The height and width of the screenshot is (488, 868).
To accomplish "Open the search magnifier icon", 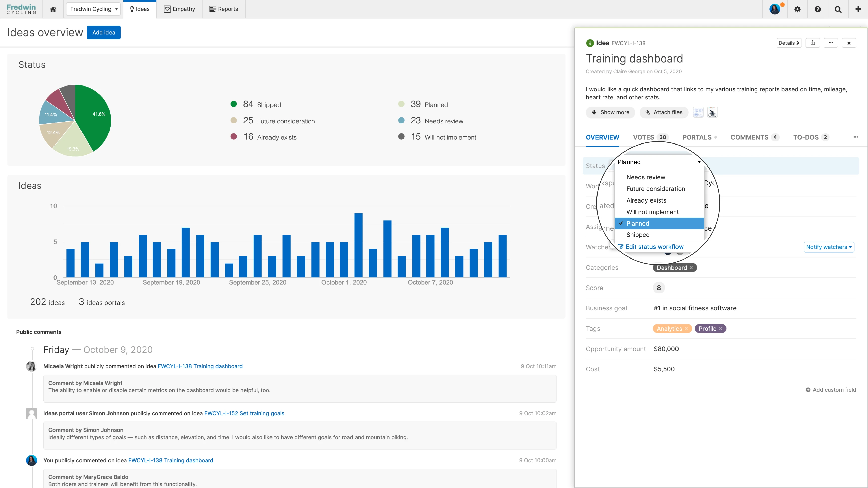I will point(838,9).
